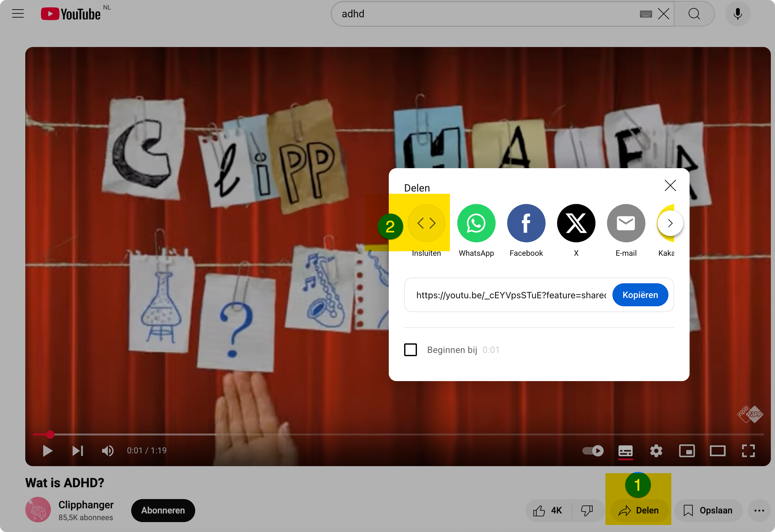Clear the search query text
This screenshot has height=532, width=775.
[663, 14]
